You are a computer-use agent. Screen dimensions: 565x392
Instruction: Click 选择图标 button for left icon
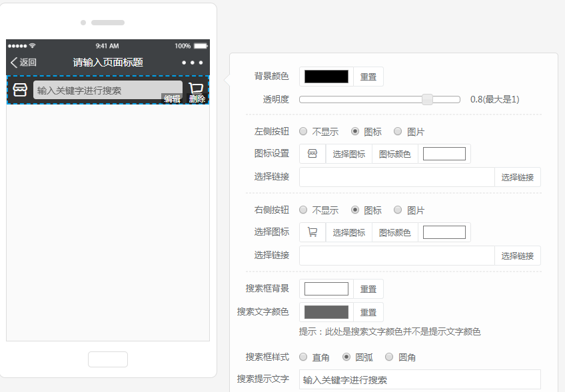349,154
